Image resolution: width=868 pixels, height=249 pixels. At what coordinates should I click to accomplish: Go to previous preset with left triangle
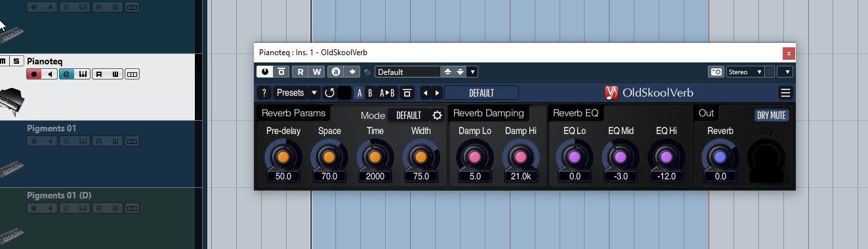[x=425, y=93]
